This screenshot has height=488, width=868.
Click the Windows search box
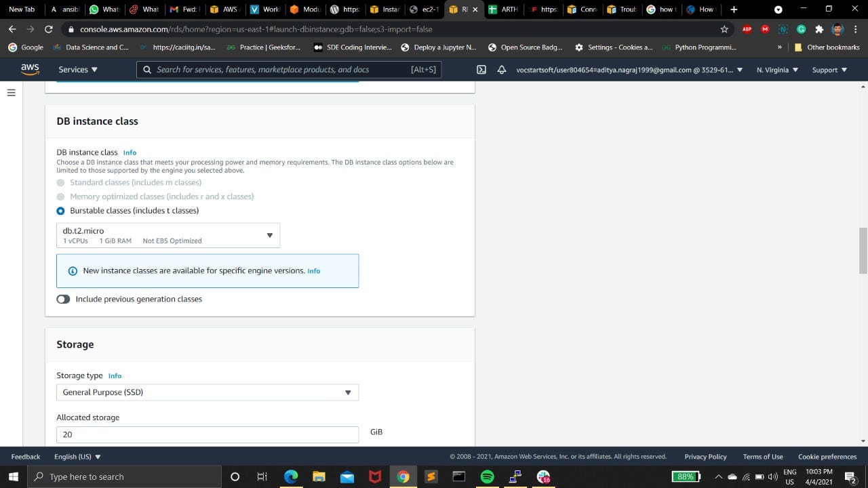pos(124,476)
